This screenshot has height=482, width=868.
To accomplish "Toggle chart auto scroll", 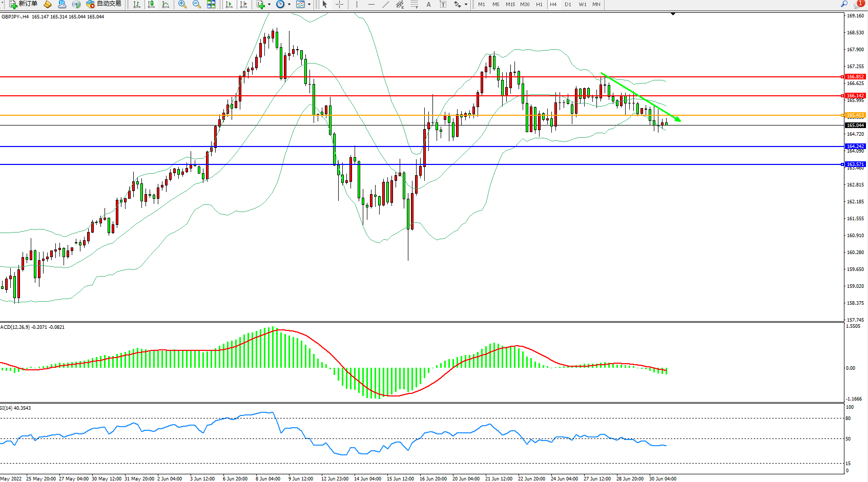I will [229, 5].
